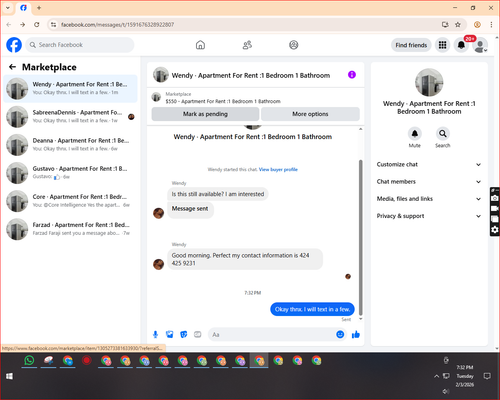
Task: Open the Groups icon in top navigation
Action: [294, 45]
